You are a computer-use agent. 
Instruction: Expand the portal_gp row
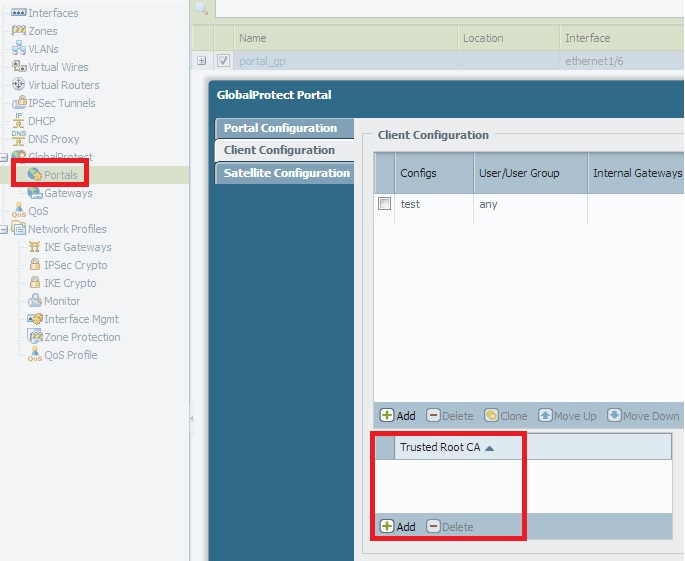point(201,61)
